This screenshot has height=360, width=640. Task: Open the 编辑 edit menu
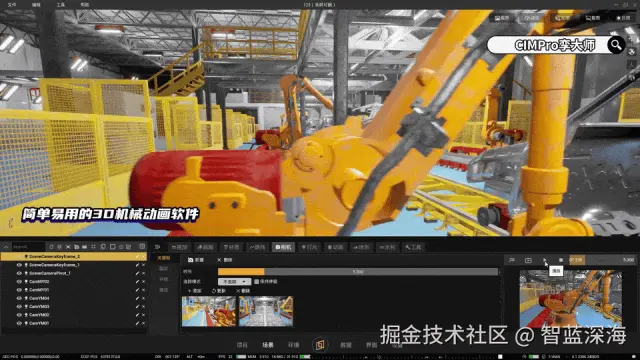click(x=36, y=4)
